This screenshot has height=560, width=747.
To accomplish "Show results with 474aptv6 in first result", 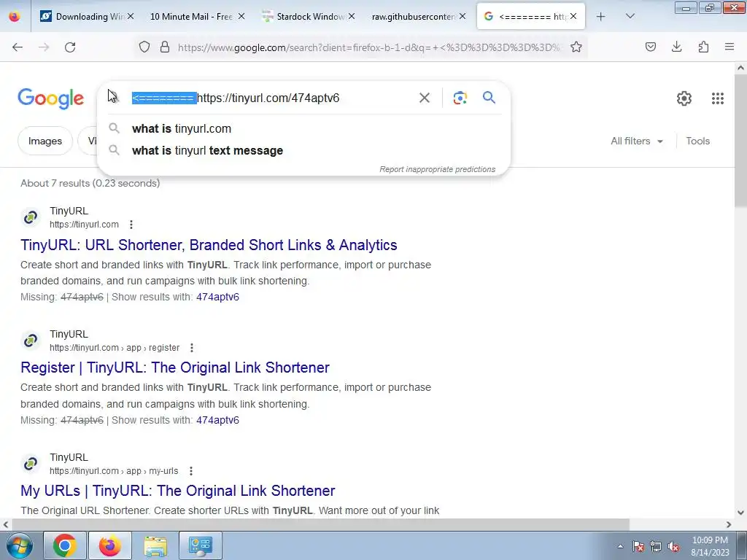I will point(217,297).
